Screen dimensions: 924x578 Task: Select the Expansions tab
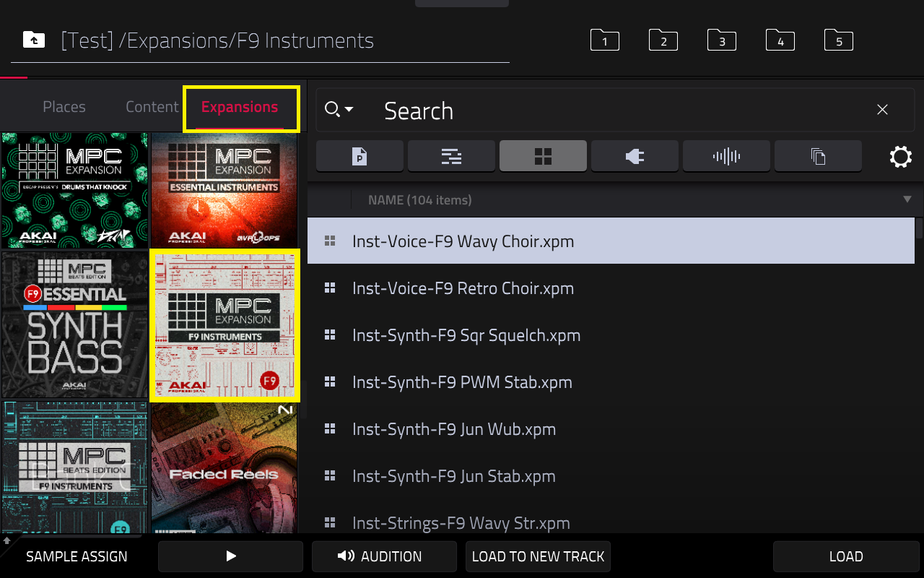click(x=240, y=107)
